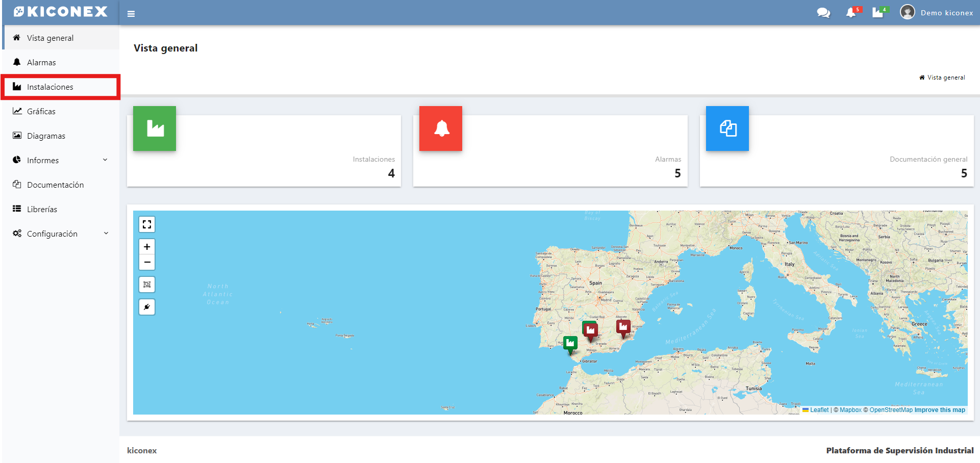Toggle fullscreen map view
The width and height of the screenshot is (980, 463).
(x=147, y=224)
